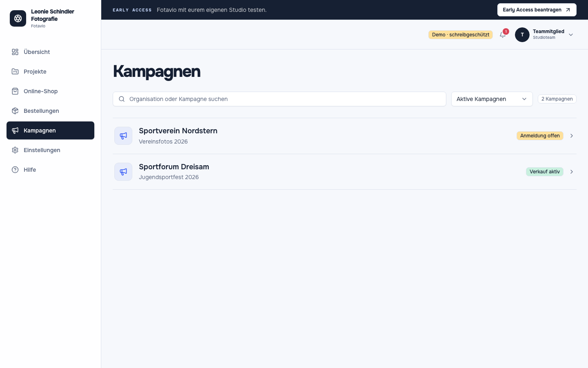Click the Übersicht dashboard icon
Image resolution: width=588 pixels, height=368 pixels.
pyautogui.click(x=15, y=52)
